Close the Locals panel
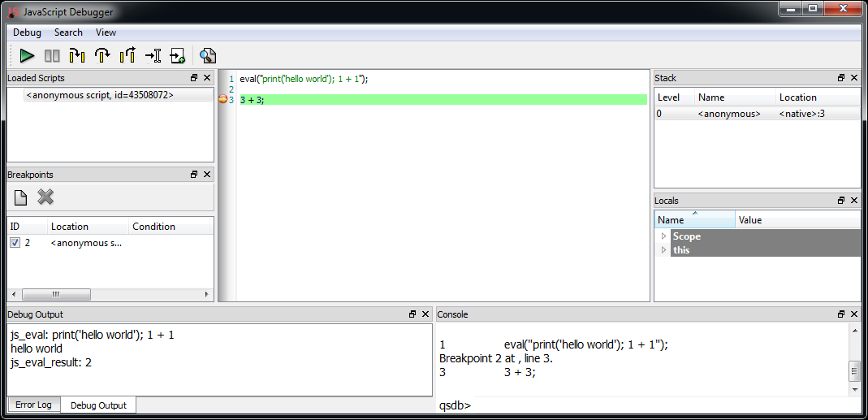Image resolution: width=868 pixels, height=420 pixels. [854, 201]
